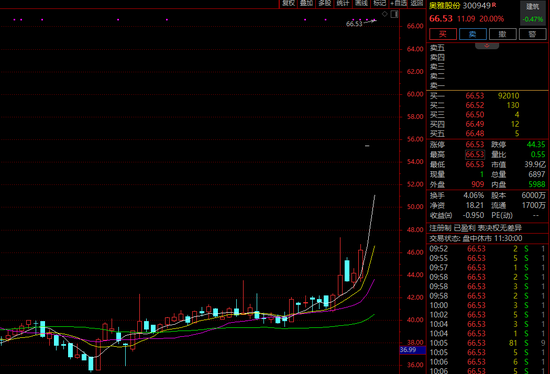Click the 警 alert button

coord(532,34)
